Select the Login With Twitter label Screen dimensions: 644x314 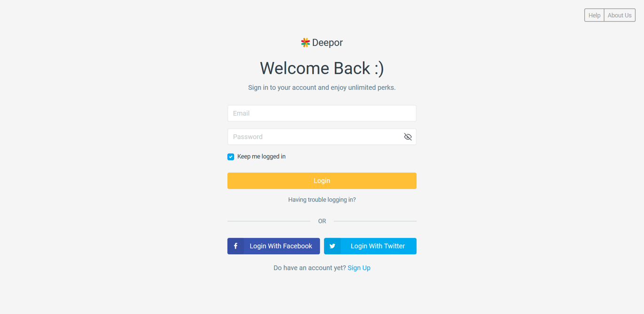377,246
